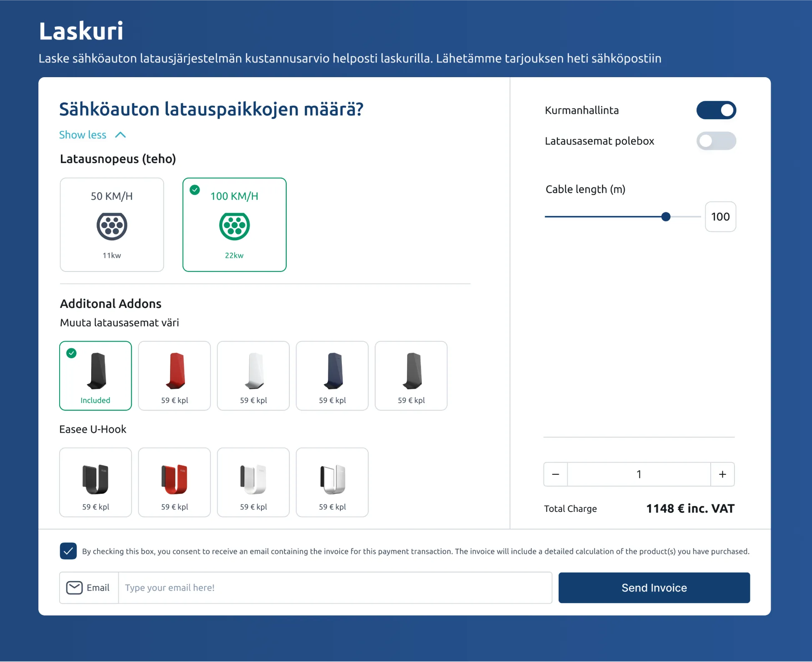This screenshot has height=662, width=812.
Task: Add the white-and-black Easee U-Hook
Action: (332, 482)
